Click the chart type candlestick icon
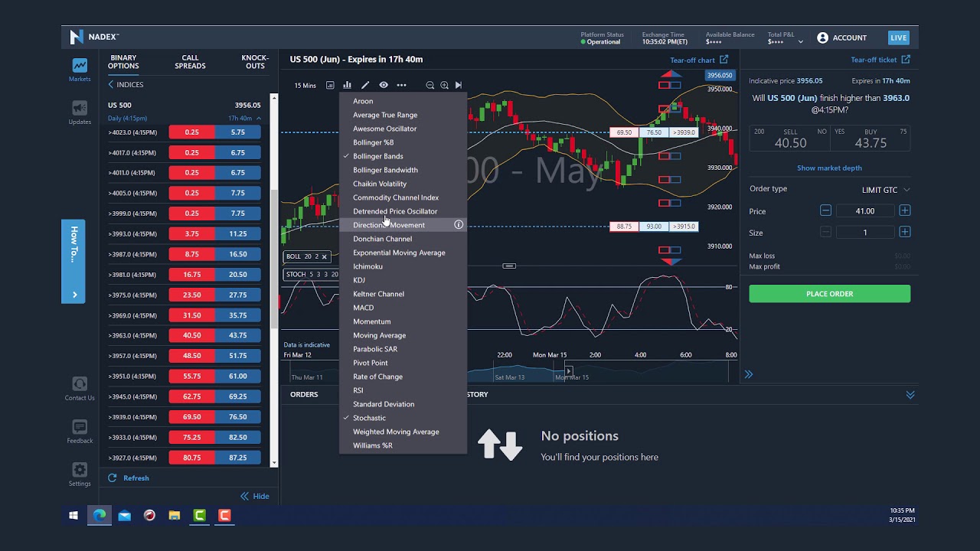 (330, 85)
